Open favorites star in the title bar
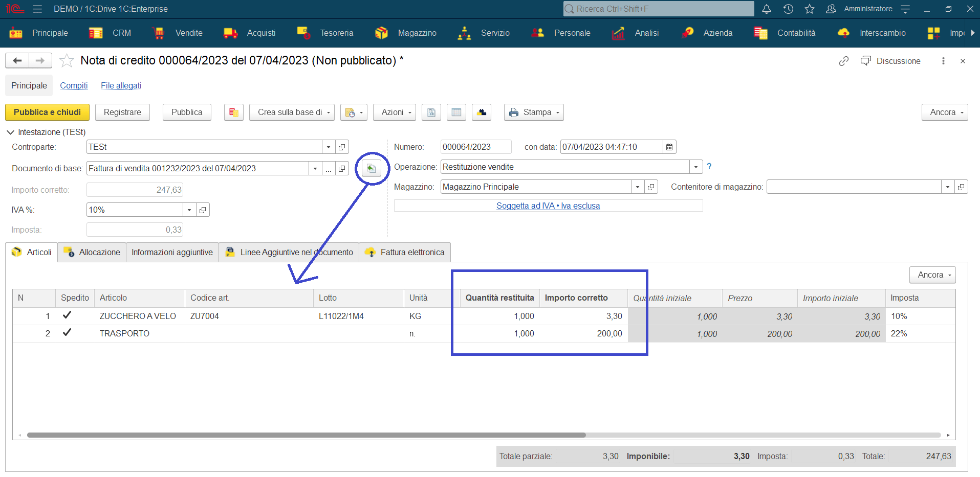Screen dimensions: 980x477 coord(810,9)
